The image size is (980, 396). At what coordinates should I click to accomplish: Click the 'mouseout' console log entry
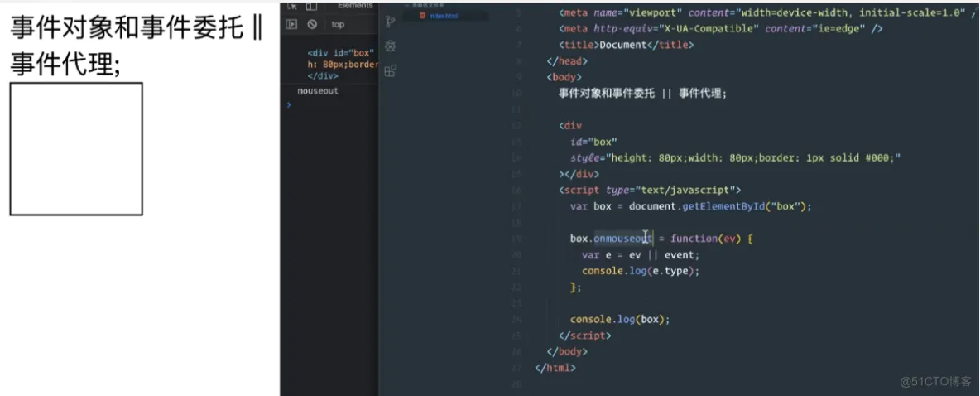318,90
